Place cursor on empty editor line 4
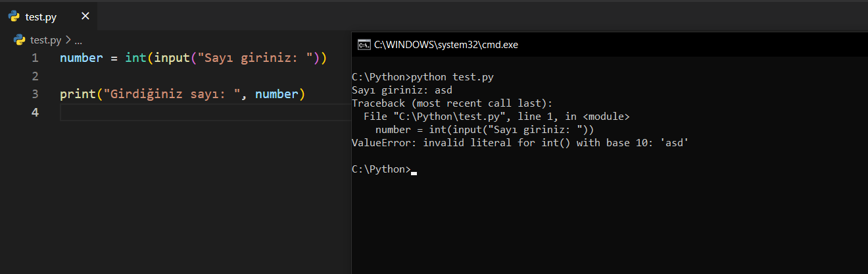The width and height of the screenshot is (868, 274). pyautogui.click(x=197, y=113)
